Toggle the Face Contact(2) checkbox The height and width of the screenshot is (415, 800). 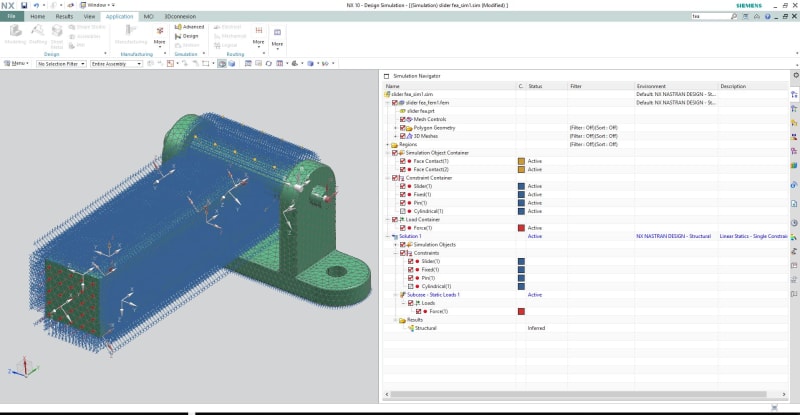tap(403, 169)
